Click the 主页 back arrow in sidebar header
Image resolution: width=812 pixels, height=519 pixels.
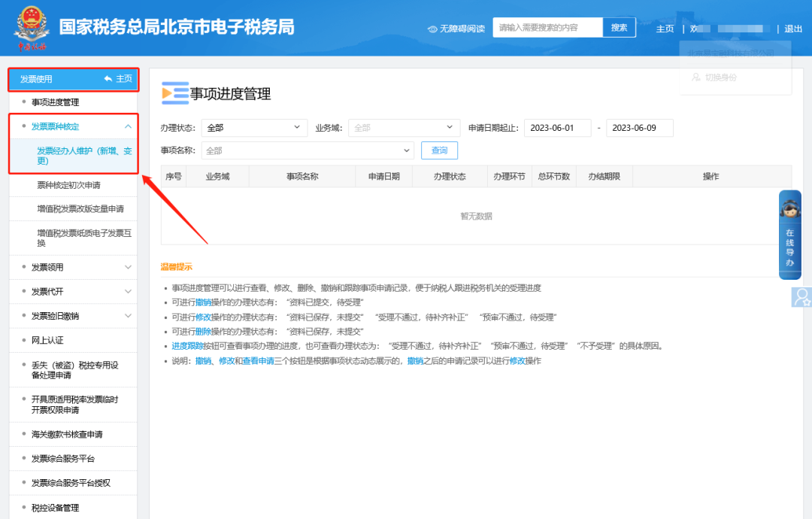109,79
